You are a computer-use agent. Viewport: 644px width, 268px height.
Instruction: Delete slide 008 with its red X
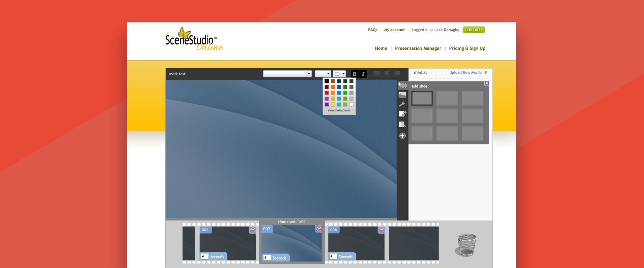381,230
